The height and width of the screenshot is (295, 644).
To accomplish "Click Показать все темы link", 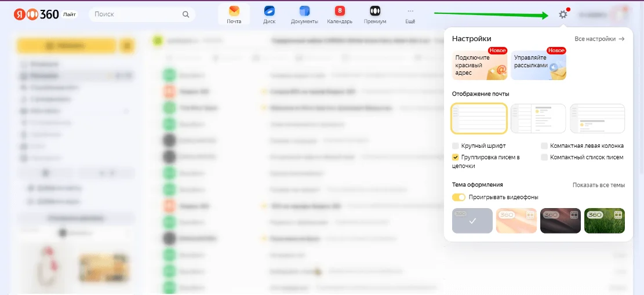I will coord(599,185).
